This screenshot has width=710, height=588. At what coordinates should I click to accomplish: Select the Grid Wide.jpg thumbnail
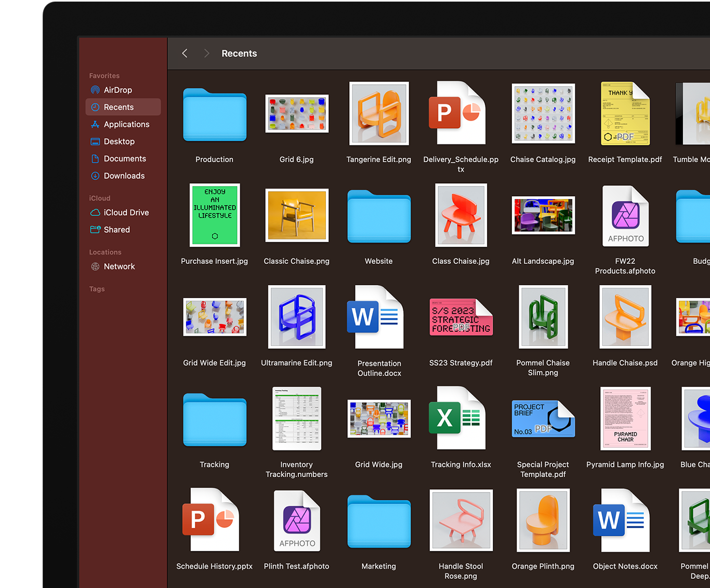tap(379, 419)
